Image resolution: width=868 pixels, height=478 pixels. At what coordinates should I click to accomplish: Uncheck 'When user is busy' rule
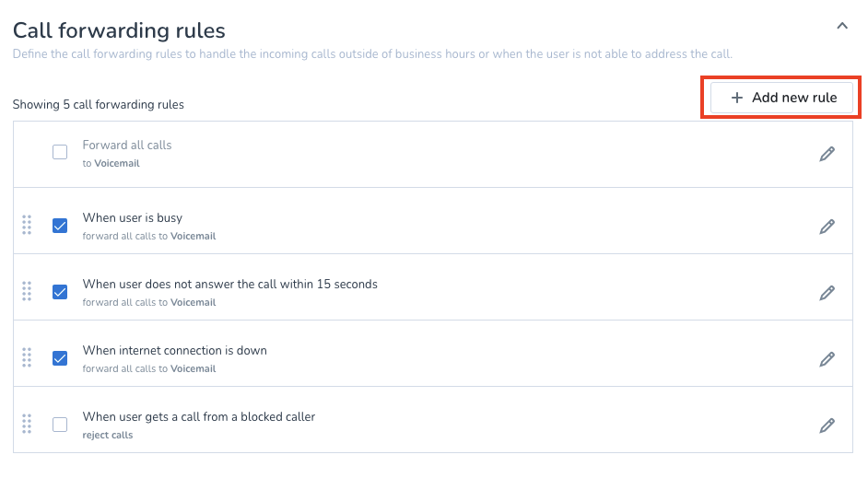pyautogui.click(x=60, y=226)
